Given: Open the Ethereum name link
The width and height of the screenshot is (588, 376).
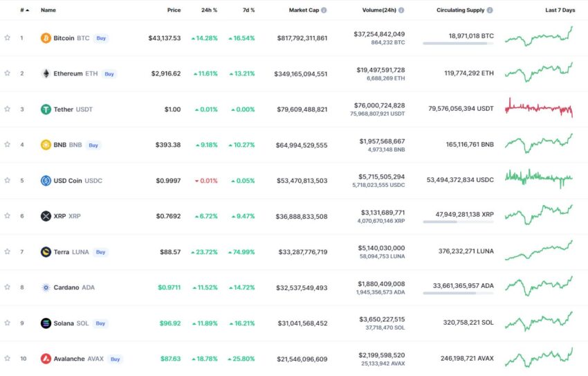Looking at the screenshot, I should click(x=68, y=73).
